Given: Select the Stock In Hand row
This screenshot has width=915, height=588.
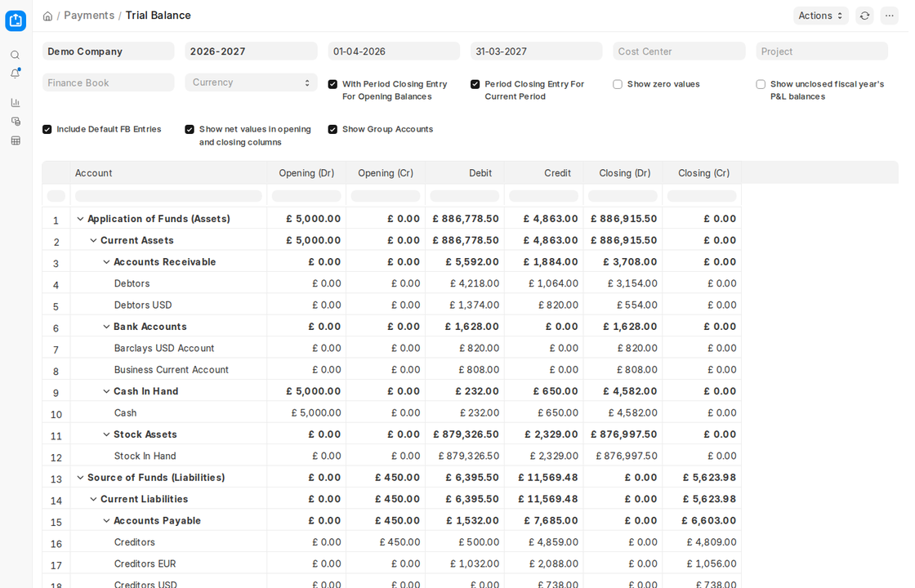Looking at the screenshot, I should [x=391, y=457].
